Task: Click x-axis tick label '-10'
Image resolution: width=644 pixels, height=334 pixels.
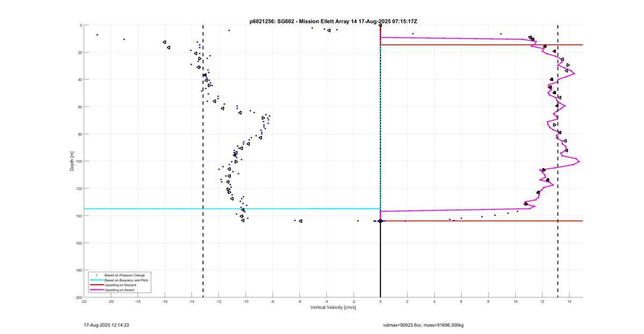Action: [245, 301]
